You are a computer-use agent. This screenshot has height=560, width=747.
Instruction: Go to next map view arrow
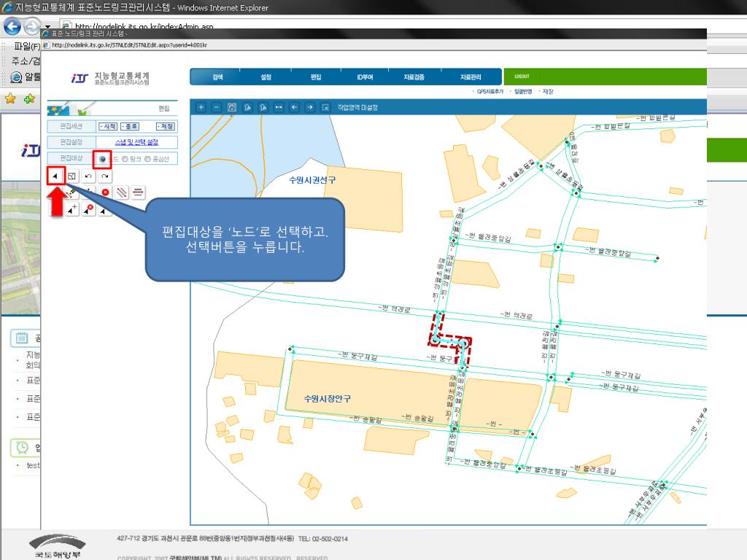tap(309, 107)
